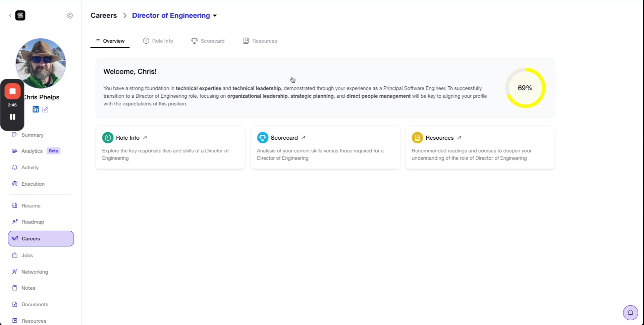Click the blue Scorecard trophy icon
This screenshot has width=644, height=325.
[262, 138]
